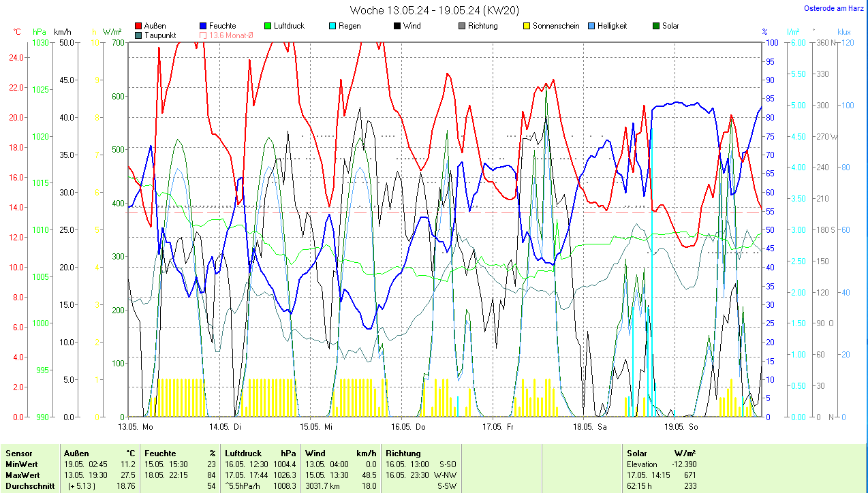This screenshot has height=493, width=868.
Task: Click the Solar column header in table
Action: pyautogui.click(x=636, y=453)
